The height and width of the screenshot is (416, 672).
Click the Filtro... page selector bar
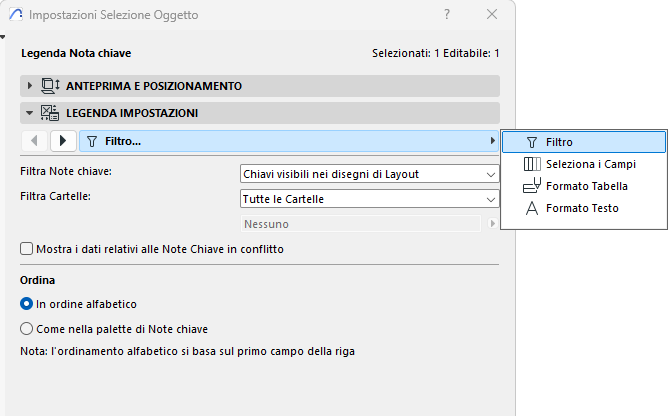point(290,142)
